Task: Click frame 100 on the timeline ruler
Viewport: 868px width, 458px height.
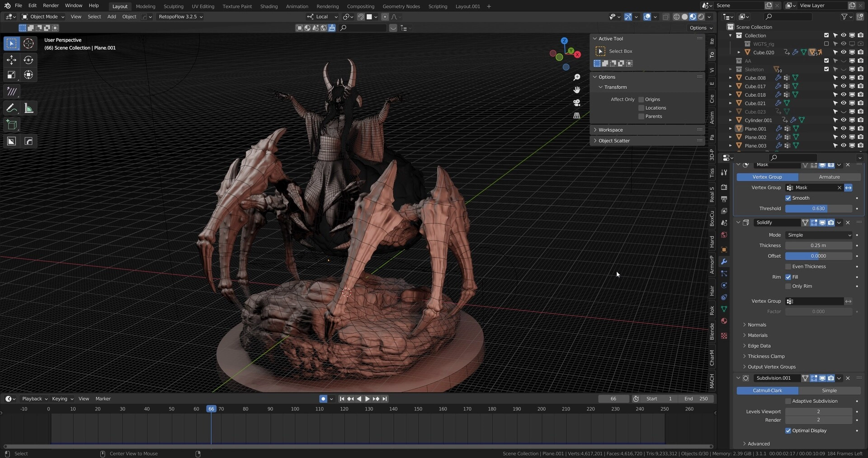Action: coord(295,409)
